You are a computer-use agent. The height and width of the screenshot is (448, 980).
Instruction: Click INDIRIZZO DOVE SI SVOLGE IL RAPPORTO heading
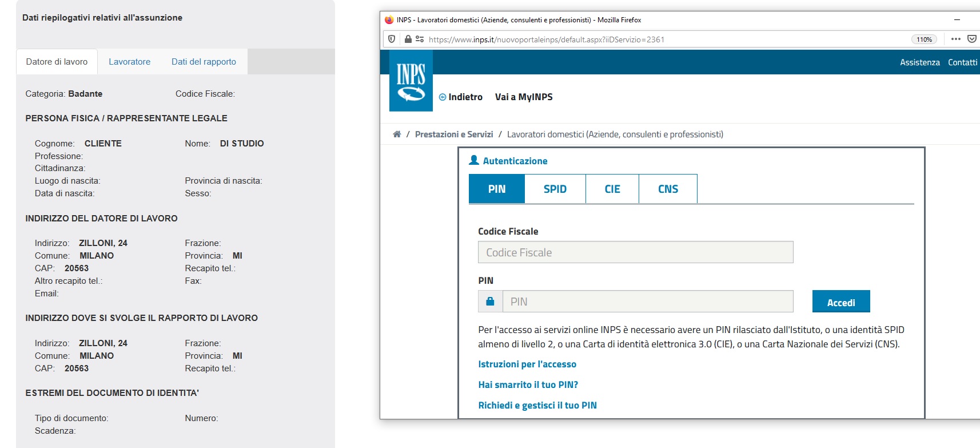(x=141, y=318)
